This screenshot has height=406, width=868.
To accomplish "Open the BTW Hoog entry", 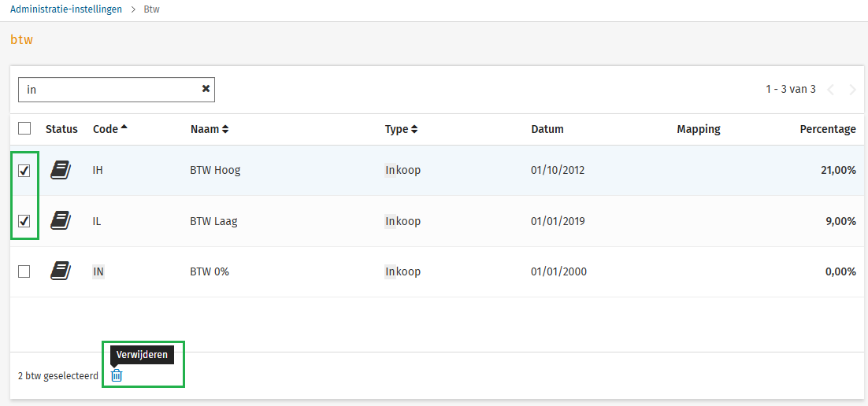I will pos(215,170).
